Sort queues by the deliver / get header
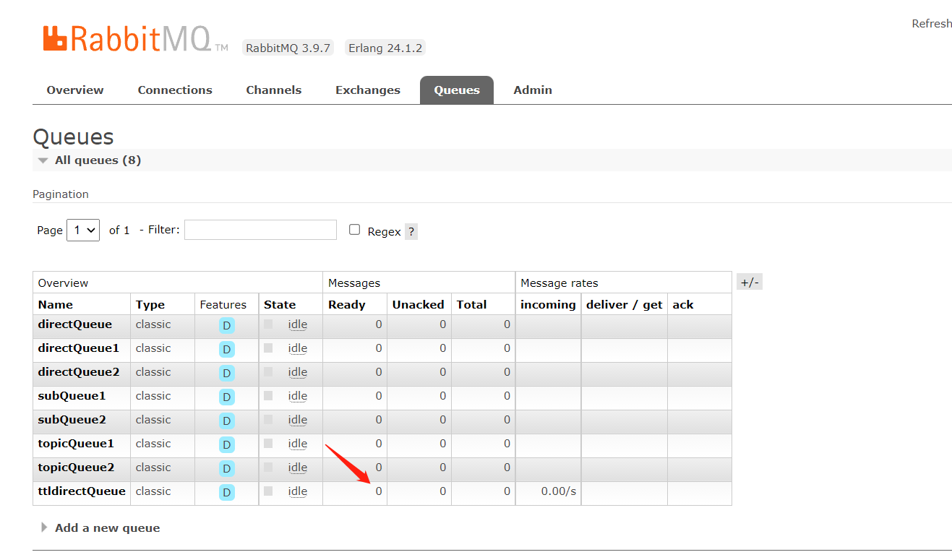Image resolution: width=952 pixels, height=560 pixels. (x=625, y=305)
